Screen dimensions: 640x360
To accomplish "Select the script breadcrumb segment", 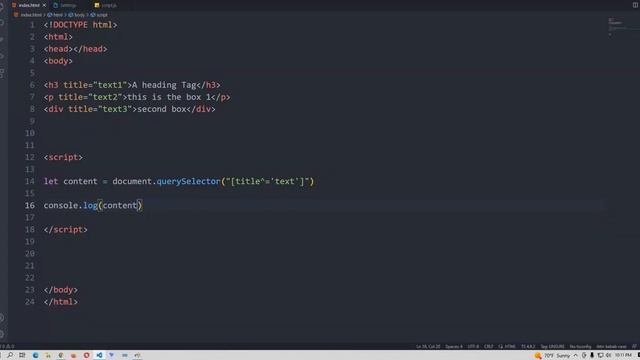I will point(99,15).
